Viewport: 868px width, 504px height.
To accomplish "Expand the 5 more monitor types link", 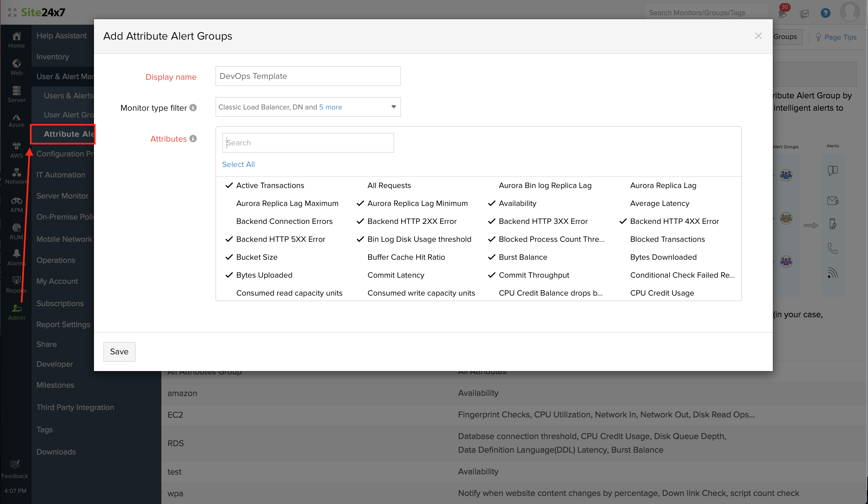I will (330, 107).
